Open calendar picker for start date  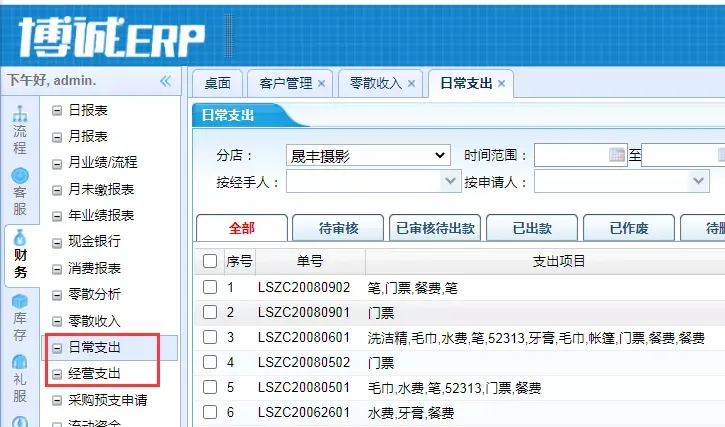click(x=617, y=155)
